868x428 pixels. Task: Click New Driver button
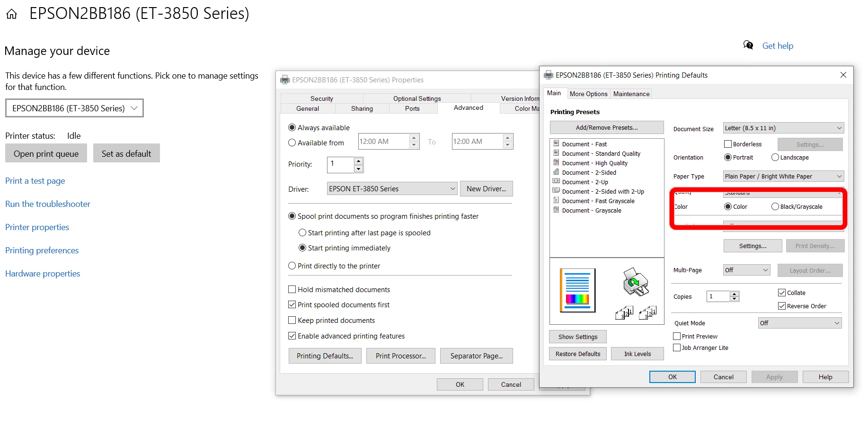[x=486, y=188]
